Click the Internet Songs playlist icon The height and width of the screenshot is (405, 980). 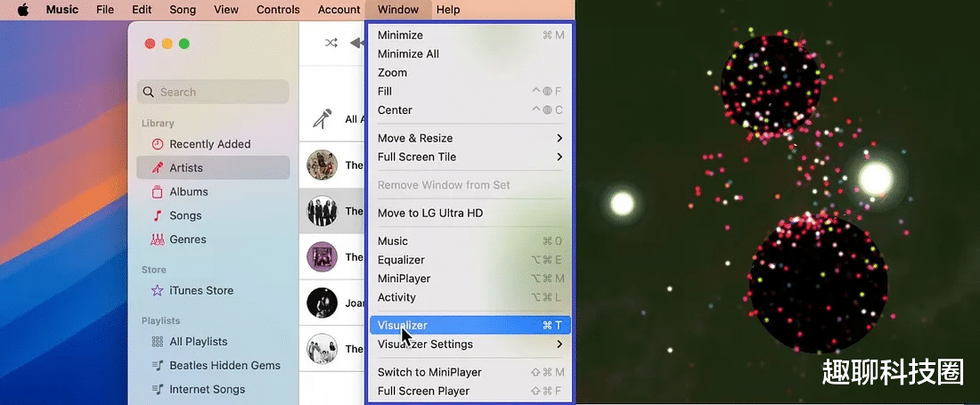click(158, 389)
